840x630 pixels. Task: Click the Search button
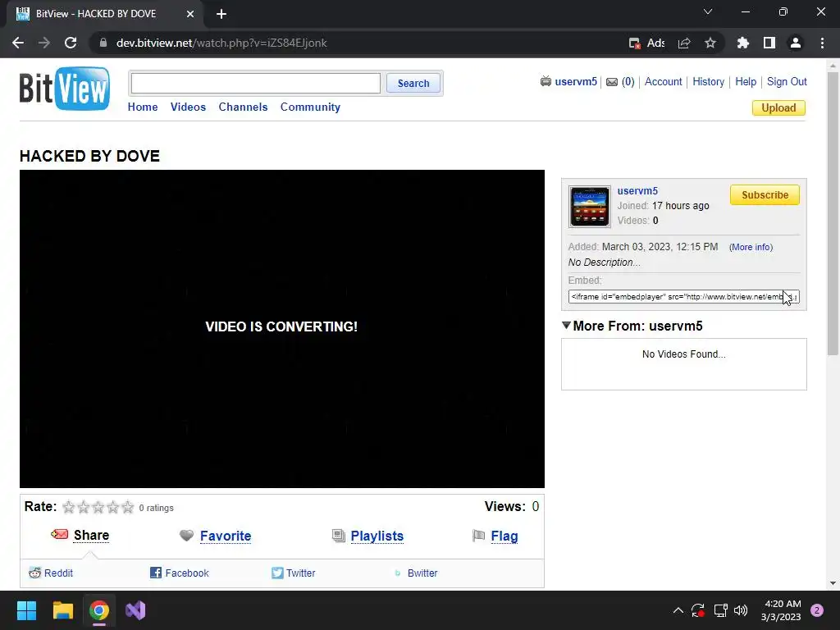(x=413, y=83)
